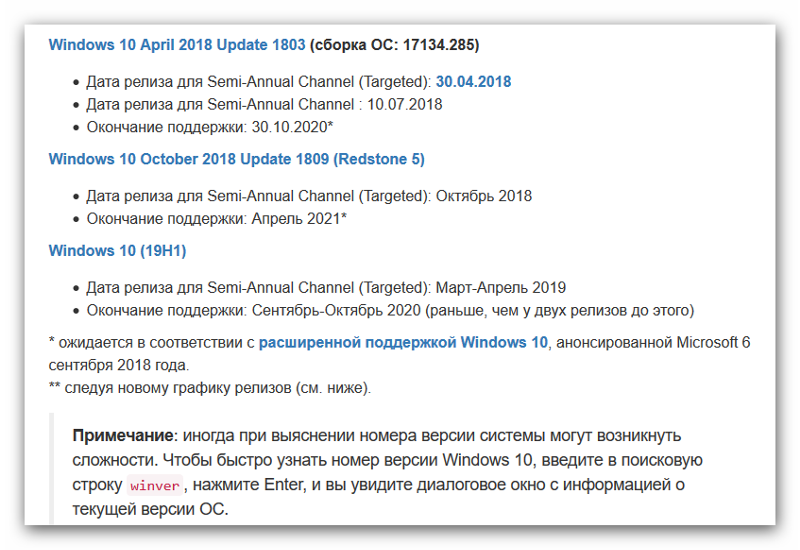The width and height of the screenshot is (800, 550).
Task: Click the text сентября 2018 года
Action: click(x=118, y=365)
